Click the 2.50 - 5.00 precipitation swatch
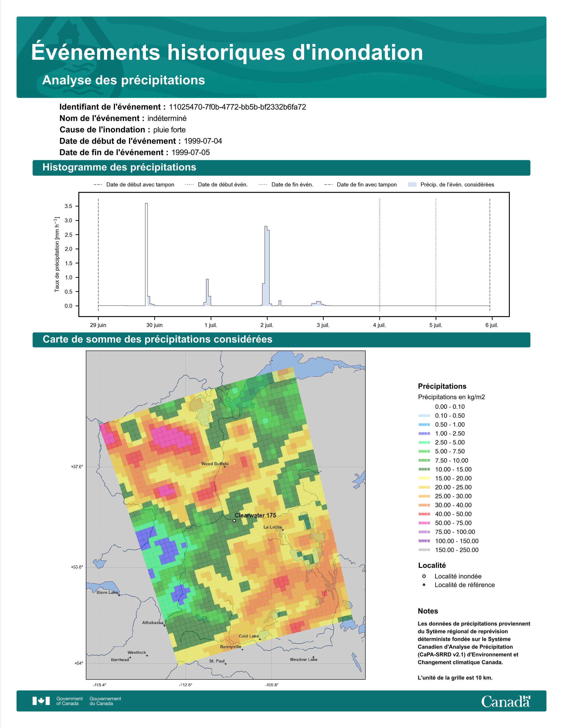Image resolution: width=563 pixels, height=728 pixels. (424, 443)
